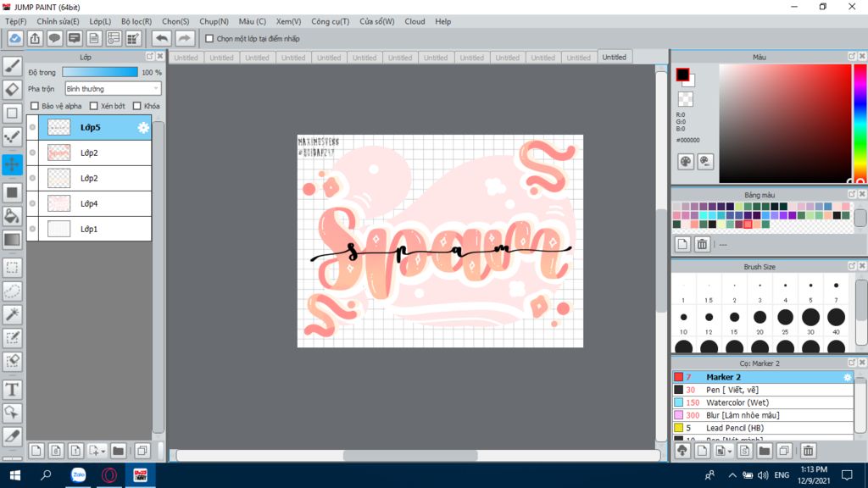Delete palette color with trash icon
Image resolution: width=868 pixels, height=488 pixels.
point(702,244)
